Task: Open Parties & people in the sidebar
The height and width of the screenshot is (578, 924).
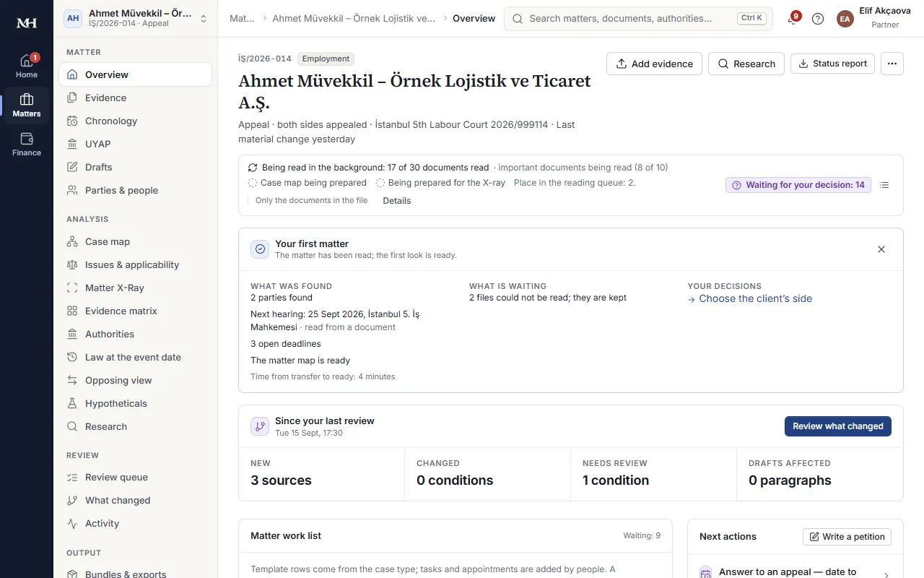Action: click(135, 190)
